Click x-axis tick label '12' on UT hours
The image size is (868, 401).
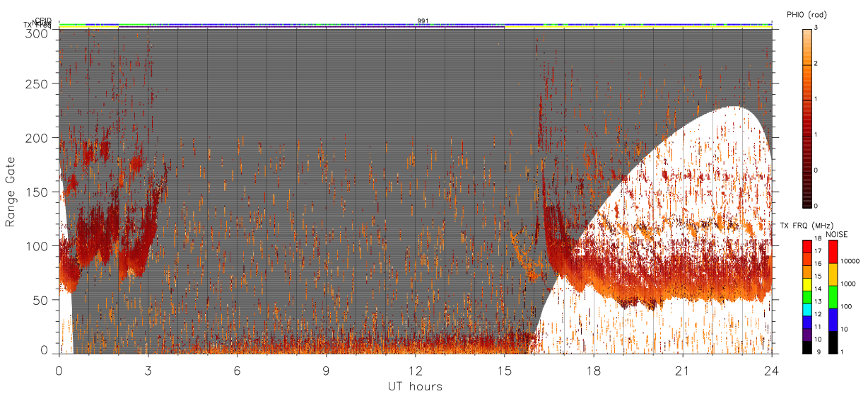415,370
